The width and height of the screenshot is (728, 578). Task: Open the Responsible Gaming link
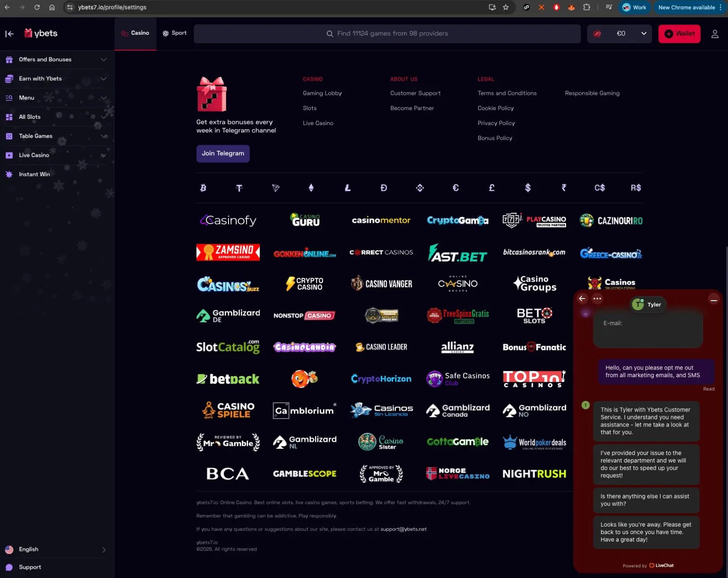(592, 93)
